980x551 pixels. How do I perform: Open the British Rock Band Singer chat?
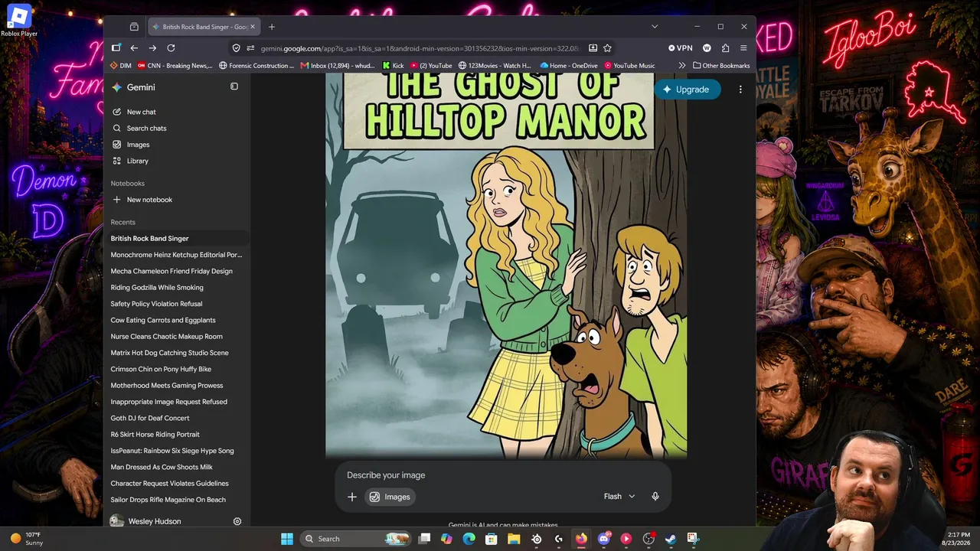tap(177, 239)
